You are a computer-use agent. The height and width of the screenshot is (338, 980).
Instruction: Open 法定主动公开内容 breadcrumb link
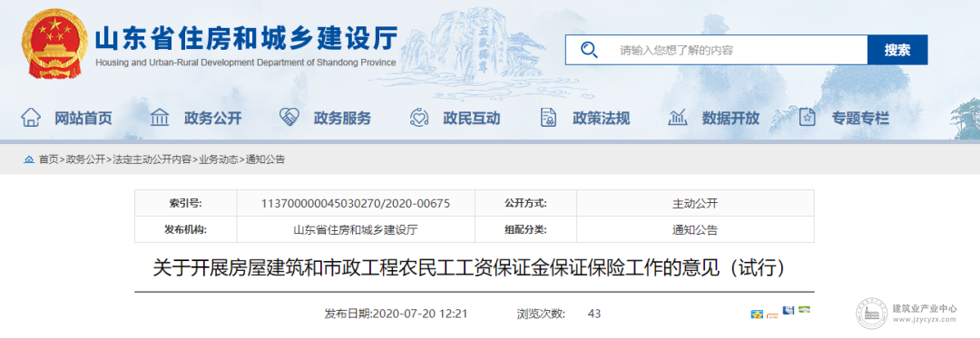tap(152, 159)
